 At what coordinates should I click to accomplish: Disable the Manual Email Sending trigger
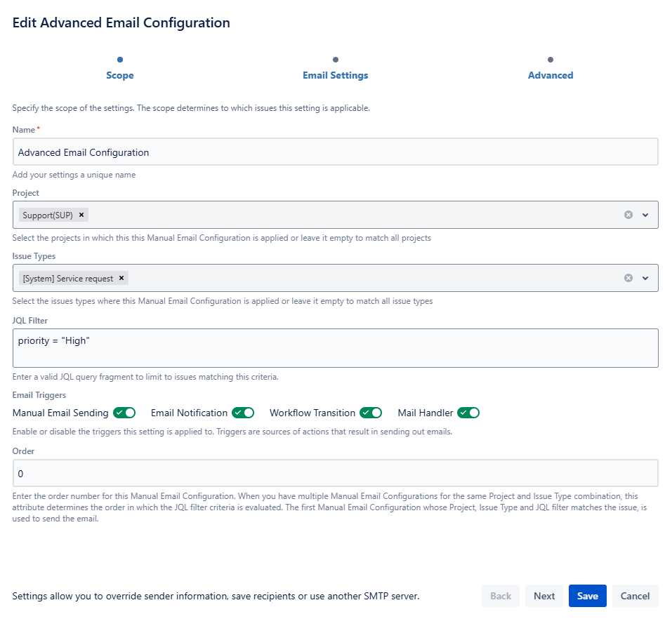pyautogui.click(x=124, y=413)
